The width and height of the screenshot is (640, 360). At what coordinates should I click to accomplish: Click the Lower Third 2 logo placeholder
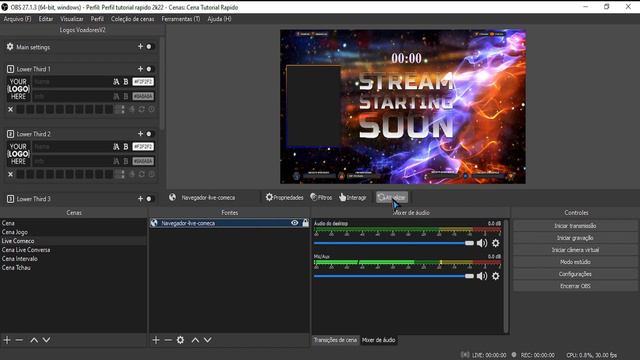click(x=18, y=154)
